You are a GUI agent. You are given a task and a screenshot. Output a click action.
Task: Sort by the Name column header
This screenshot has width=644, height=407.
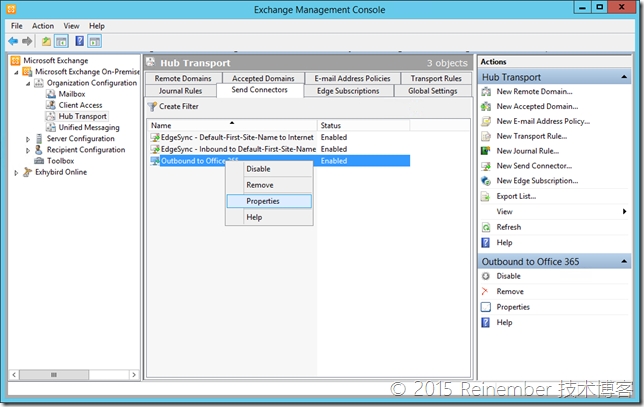point(232,125)
